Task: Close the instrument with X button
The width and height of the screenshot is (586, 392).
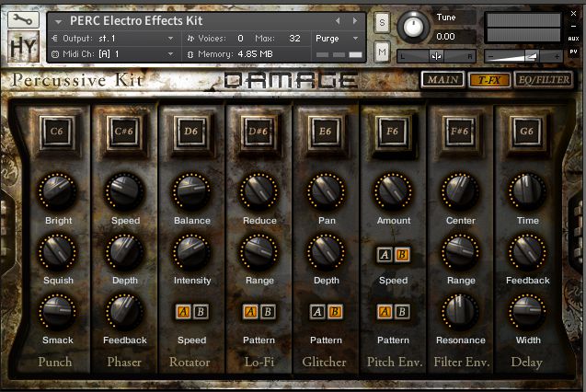Action: (573, 14)
